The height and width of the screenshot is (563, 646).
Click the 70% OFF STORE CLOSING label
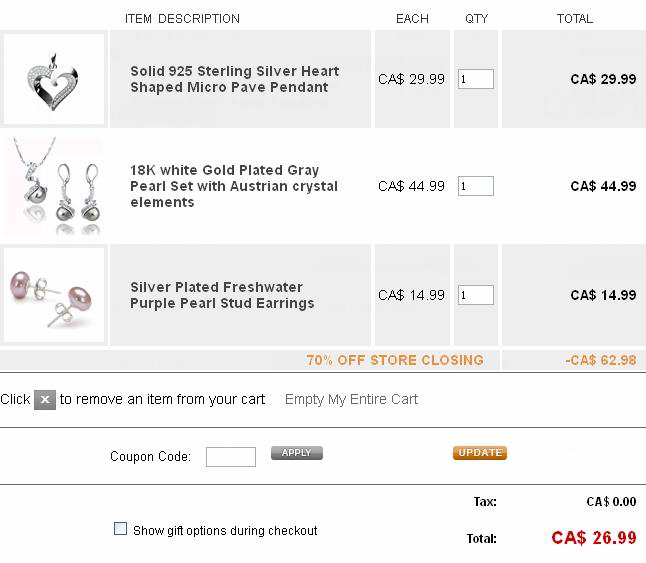(x=395, y=360)
